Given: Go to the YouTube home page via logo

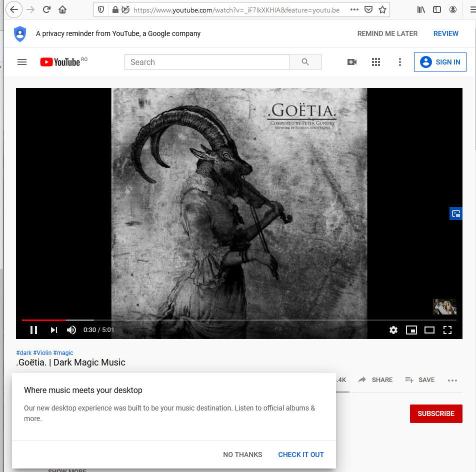Looking at the screenshot, I should [x=60, y=62].
